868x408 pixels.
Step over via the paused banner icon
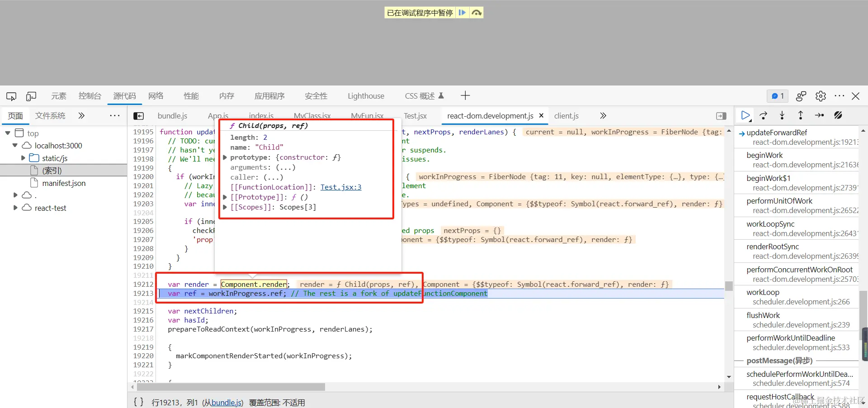[476, 13]
